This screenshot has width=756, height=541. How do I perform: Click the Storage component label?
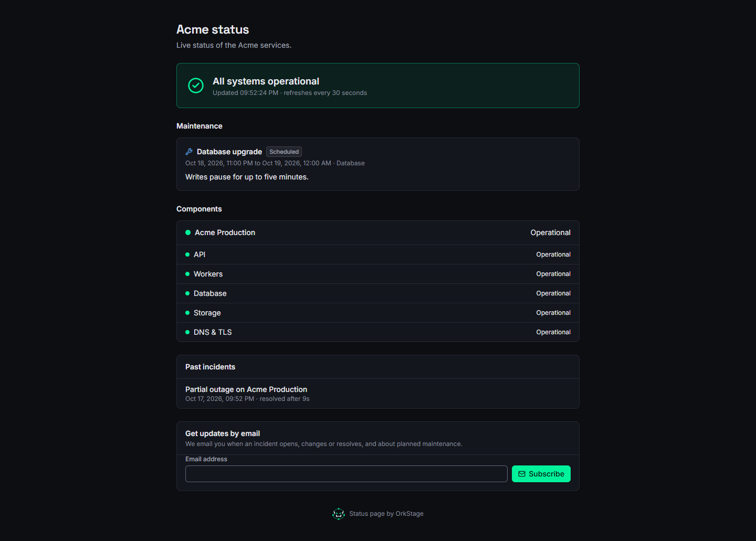point(207,313)
